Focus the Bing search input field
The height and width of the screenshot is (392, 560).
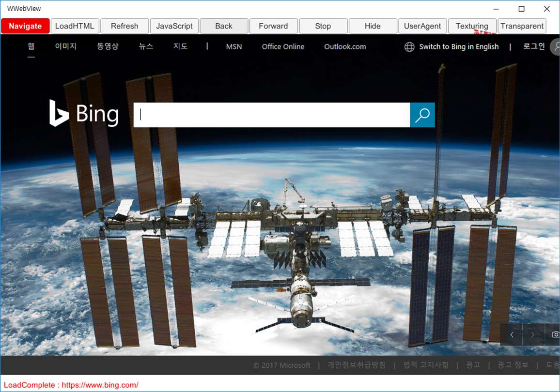(271, 115)
